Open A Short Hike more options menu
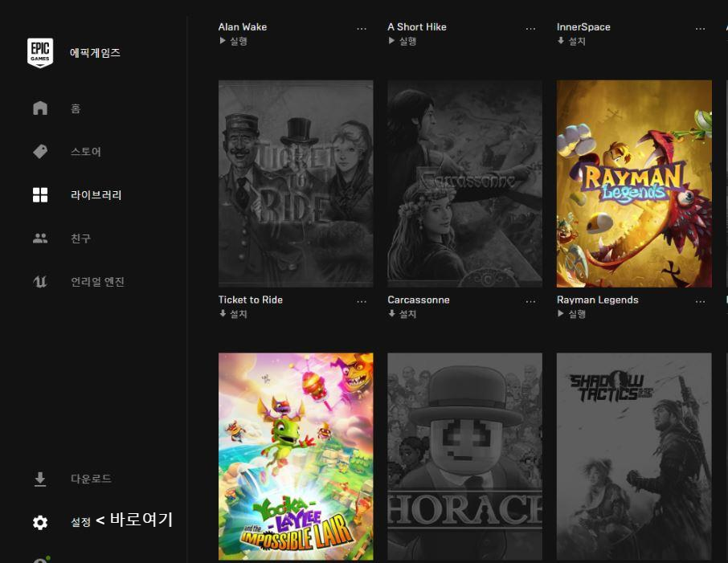 (530, 28)
